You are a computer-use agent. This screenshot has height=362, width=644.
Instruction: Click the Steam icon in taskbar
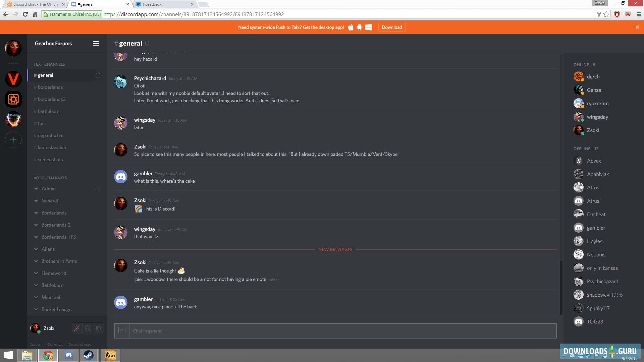[x=89, y=355]
